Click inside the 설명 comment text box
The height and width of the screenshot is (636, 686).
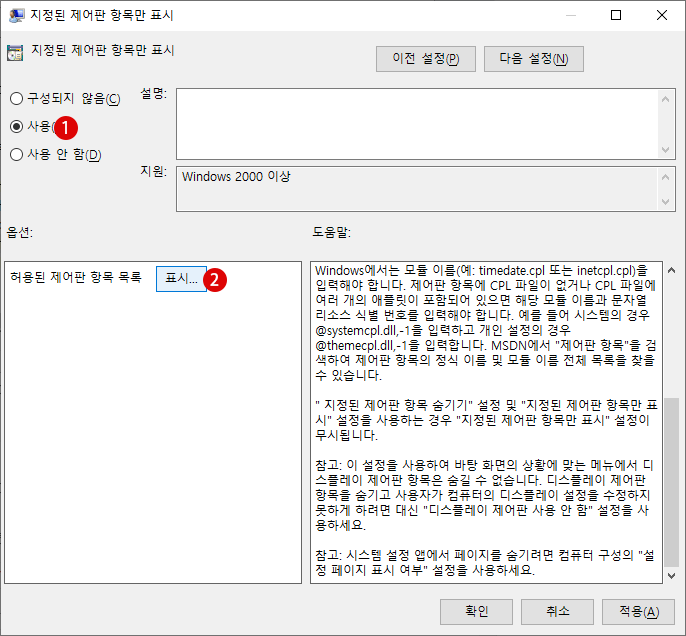[418, 124]
